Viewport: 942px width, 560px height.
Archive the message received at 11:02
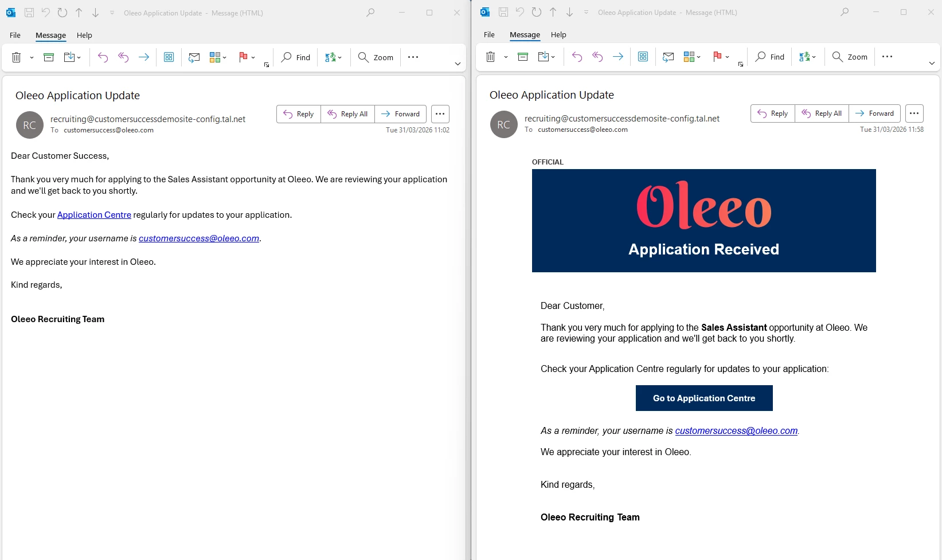pyautogui.click(x=49, y=57)
